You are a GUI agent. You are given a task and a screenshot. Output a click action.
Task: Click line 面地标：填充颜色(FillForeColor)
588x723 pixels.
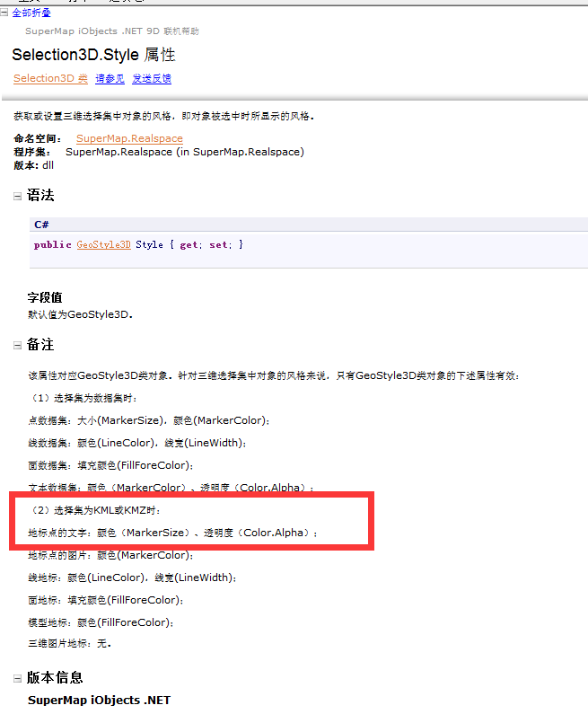106,600
